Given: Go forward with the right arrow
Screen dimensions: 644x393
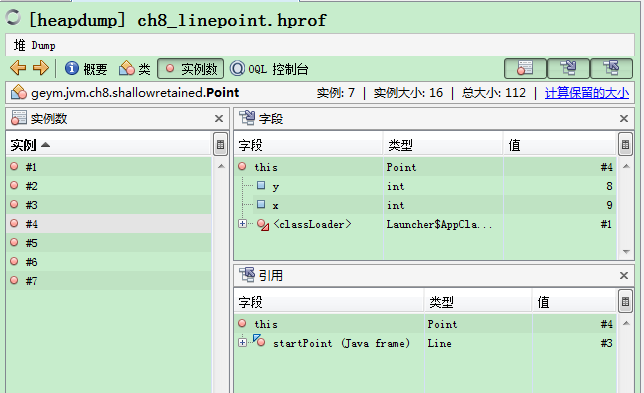Looking at the screenshot, I should (41, 68).
